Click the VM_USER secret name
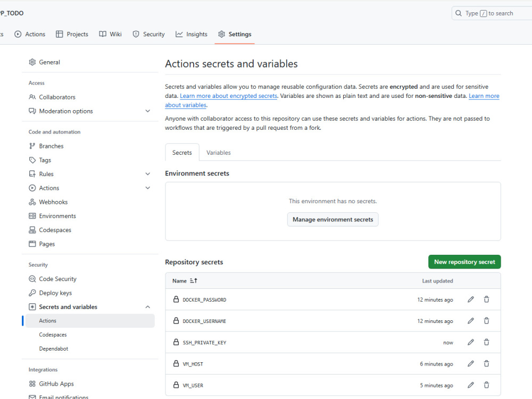The height and width of the screenshot is (399, 532). click(193, 385)
